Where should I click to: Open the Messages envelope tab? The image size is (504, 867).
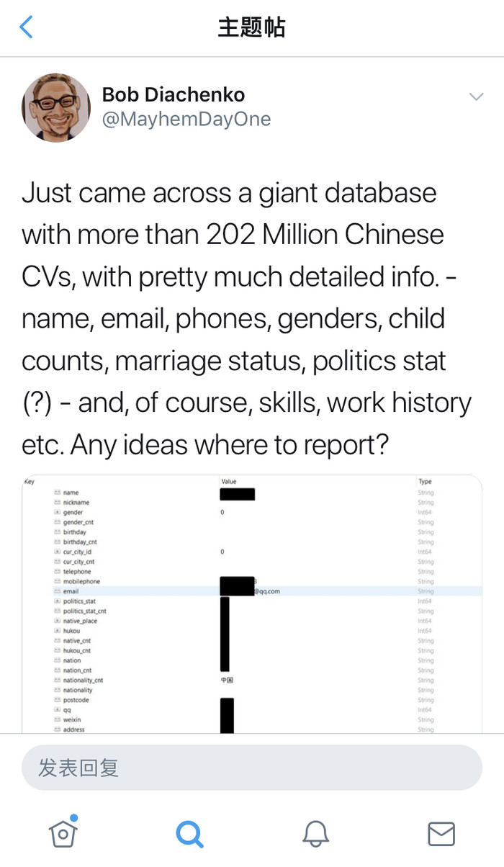click(x=441, y=834)
